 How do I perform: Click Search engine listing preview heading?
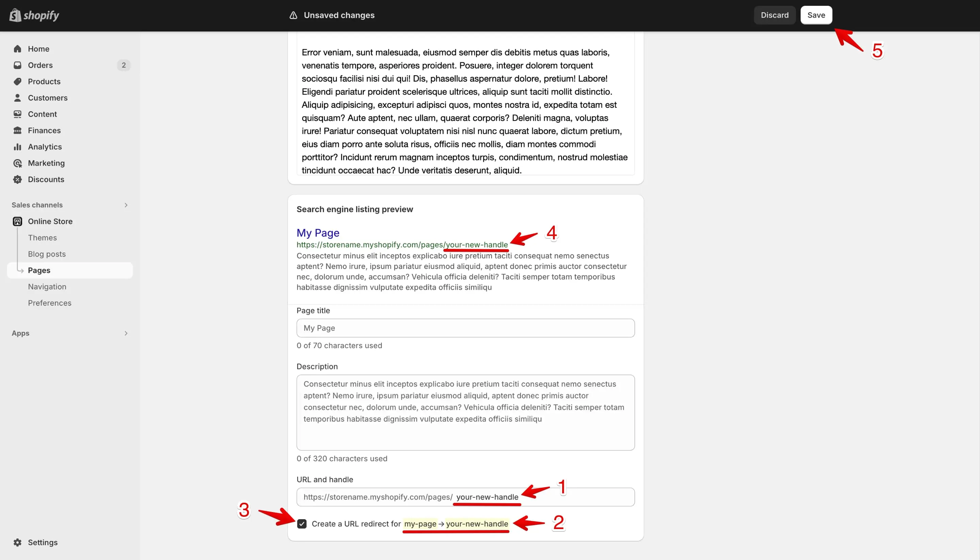355,209
